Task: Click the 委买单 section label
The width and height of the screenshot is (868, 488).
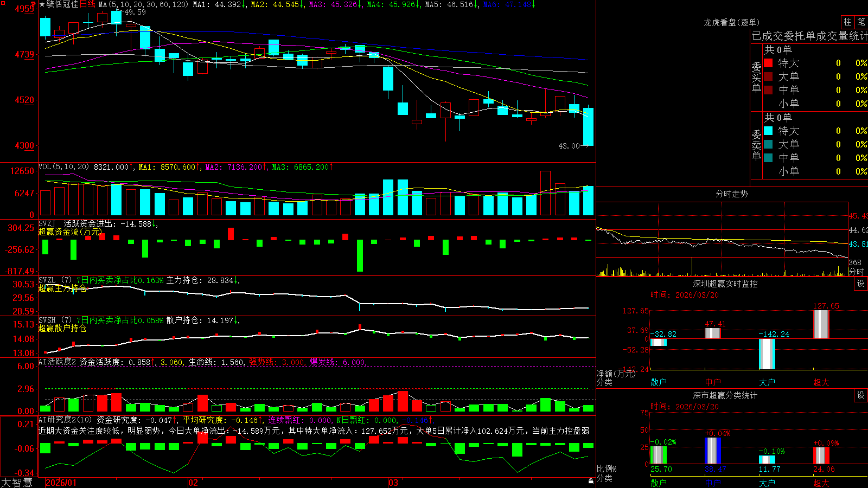Action: coord(756,78)
